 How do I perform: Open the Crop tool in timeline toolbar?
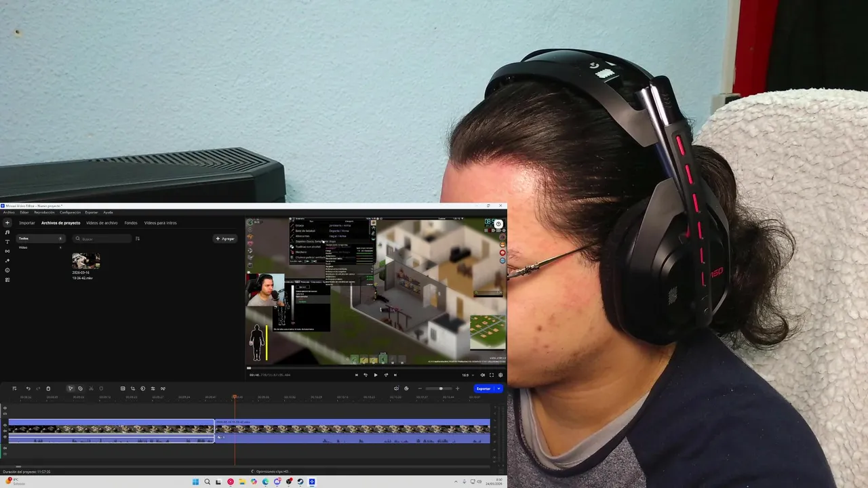pos(133,388)
